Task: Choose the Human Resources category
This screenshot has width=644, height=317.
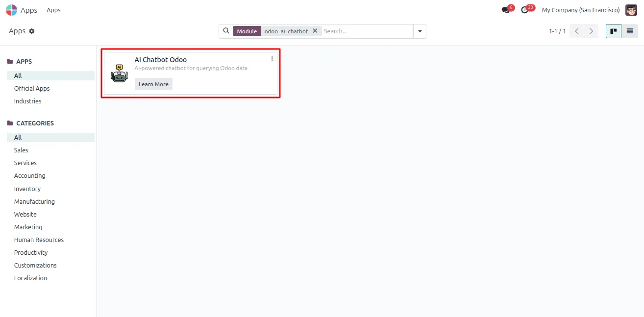Action: [x=39, y=240]
